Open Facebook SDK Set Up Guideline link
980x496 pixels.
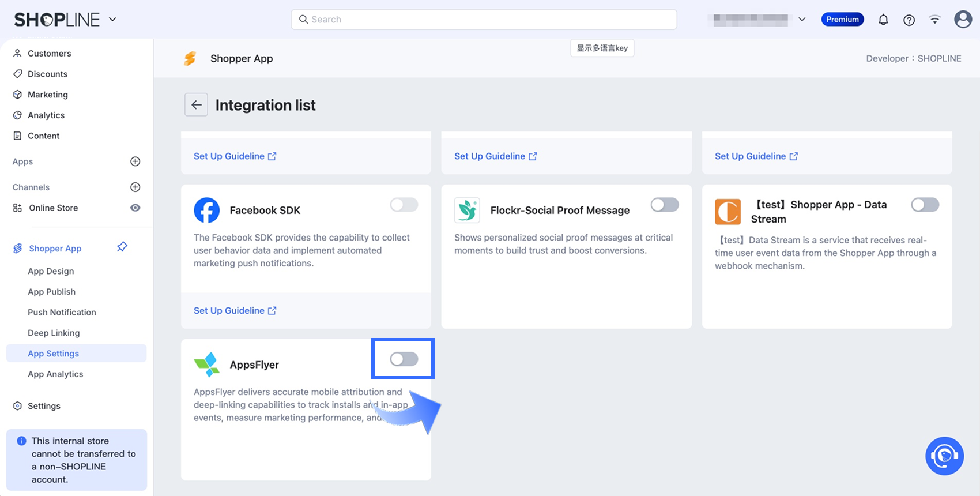[235, 310]
